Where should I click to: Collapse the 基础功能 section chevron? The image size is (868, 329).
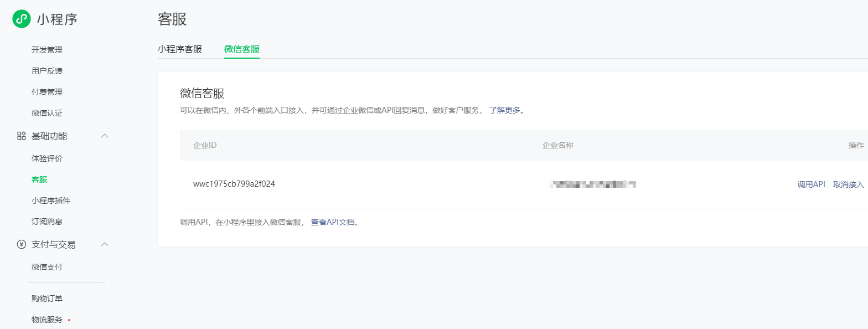click(x=105, y=136)
